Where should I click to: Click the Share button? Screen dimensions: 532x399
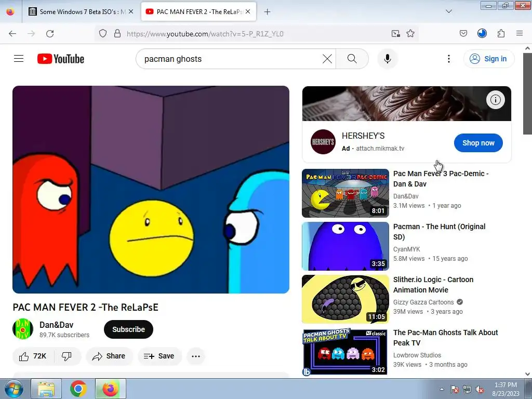click(x=109, y=356)
